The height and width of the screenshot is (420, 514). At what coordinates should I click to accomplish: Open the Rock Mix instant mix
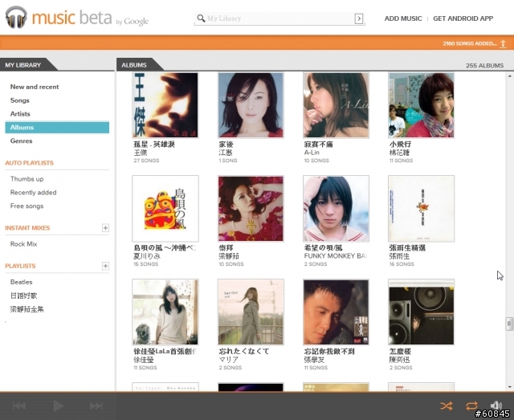pos(23,244)
